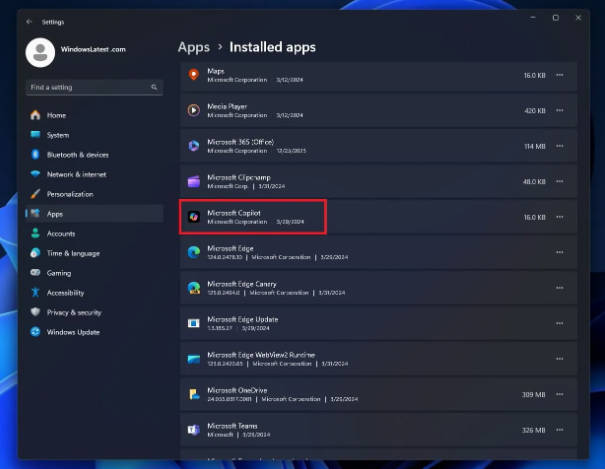Image resolution: width=605 pixels, height=469 pixels.
Task: Open Gaming settings
Action: (x=95, y=273)
